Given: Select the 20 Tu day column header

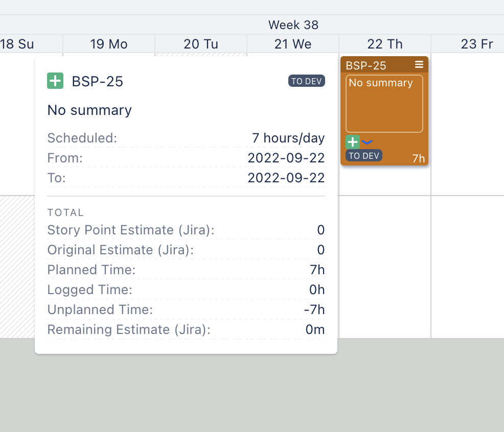Looking at the screenshot, I should coord(201,44).
